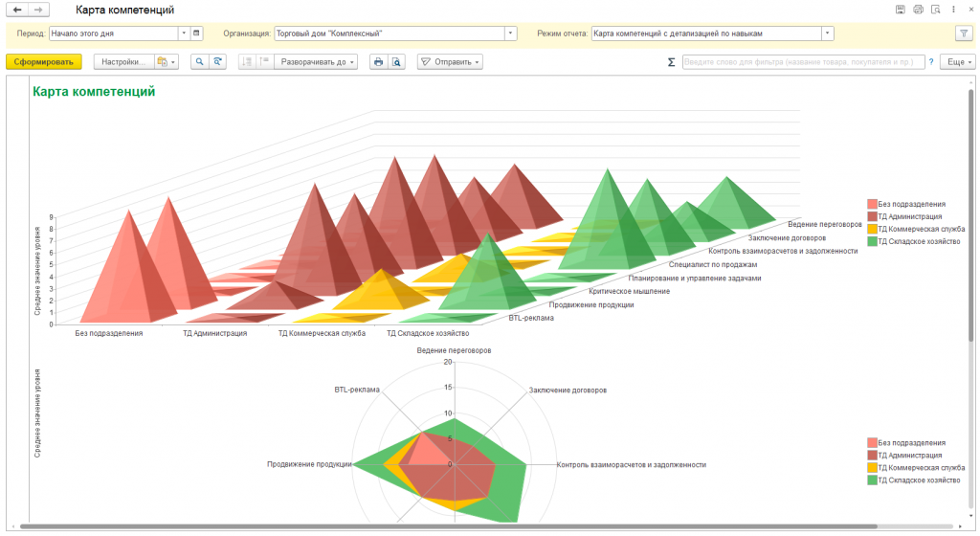Click the Специалист по продажам axis label
This screenshot has height=536, width=980.
coord(713,264)
